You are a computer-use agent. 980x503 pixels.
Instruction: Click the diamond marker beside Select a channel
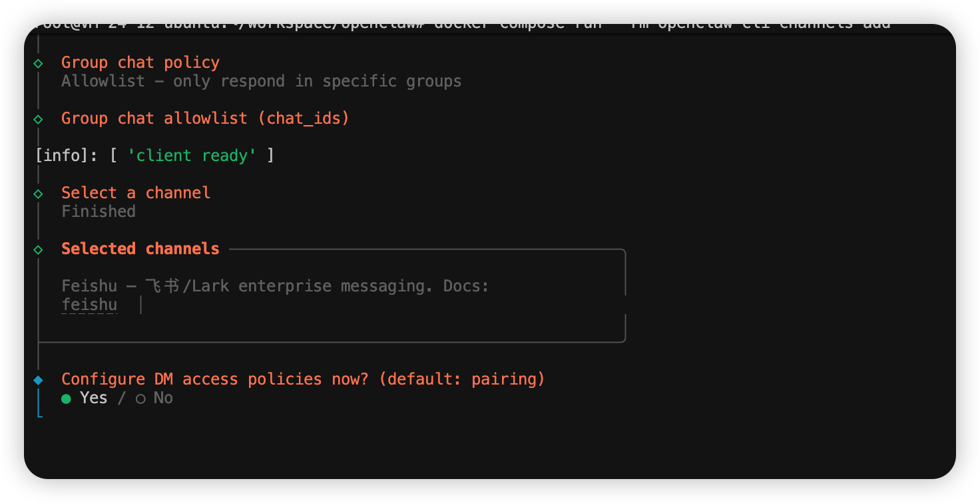click(x=38, y=194)
